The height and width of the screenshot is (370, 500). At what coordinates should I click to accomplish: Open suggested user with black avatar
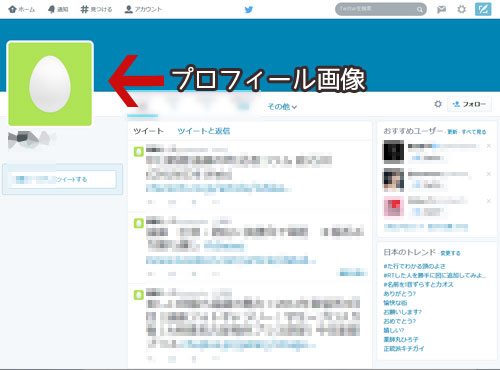click(394, 151)
